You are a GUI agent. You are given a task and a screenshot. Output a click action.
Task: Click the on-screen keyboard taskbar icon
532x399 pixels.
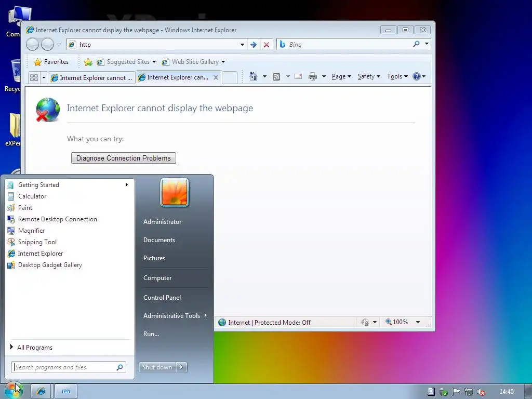tap(66, 391)
